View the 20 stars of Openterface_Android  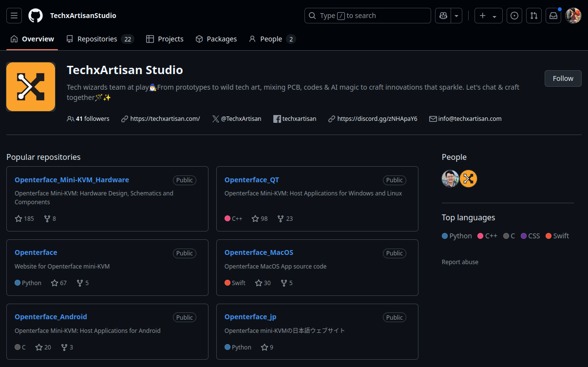coord(43,348)
